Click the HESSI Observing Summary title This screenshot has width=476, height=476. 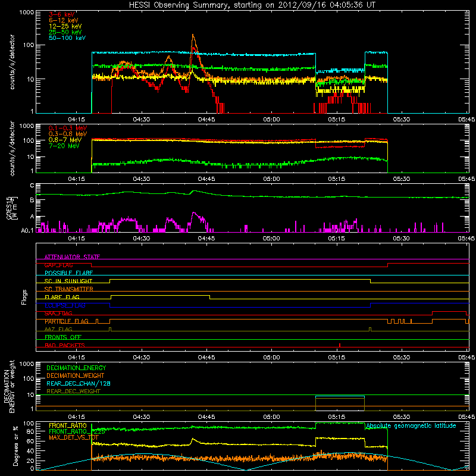tap(252, 5)
